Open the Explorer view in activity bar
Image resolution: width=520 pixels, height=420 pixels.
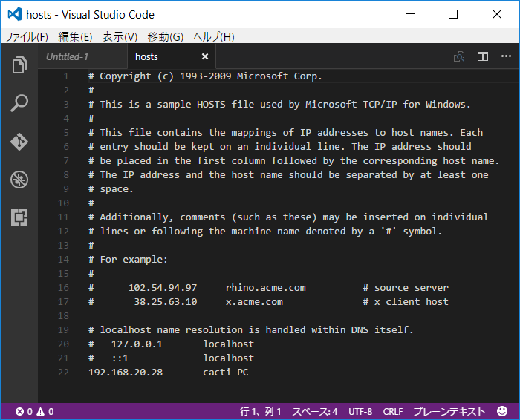[19, 65]
